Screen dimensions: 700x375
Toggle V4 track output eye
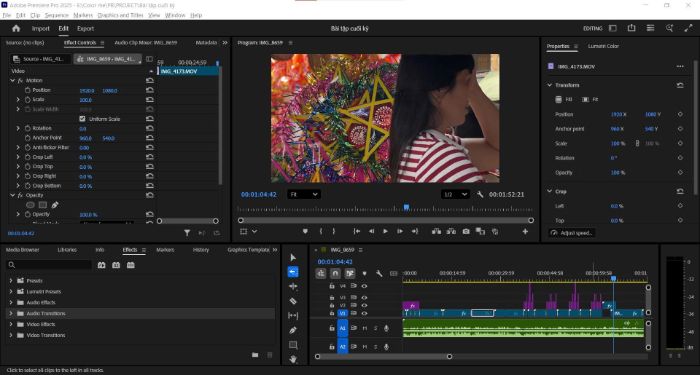[364, 286]
